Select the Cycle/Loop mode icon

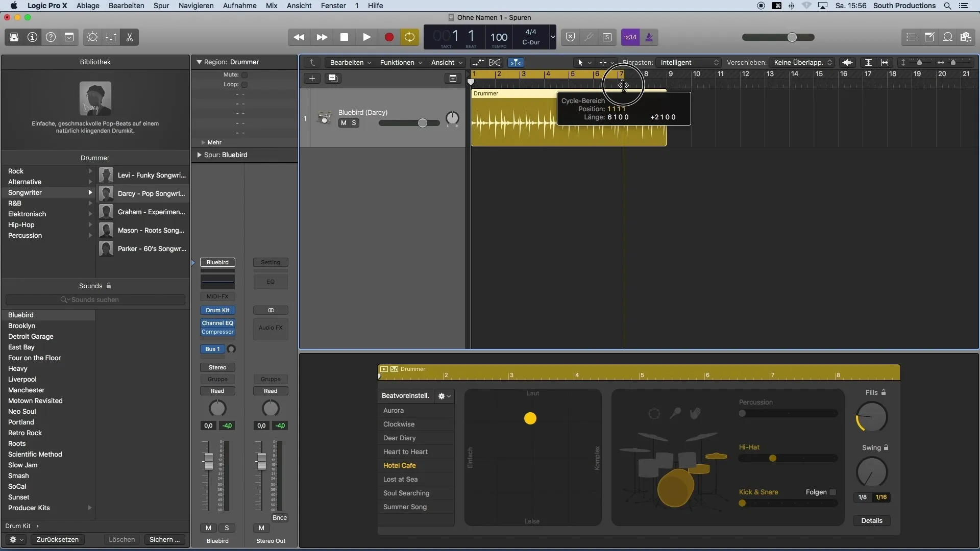(409, 37)
